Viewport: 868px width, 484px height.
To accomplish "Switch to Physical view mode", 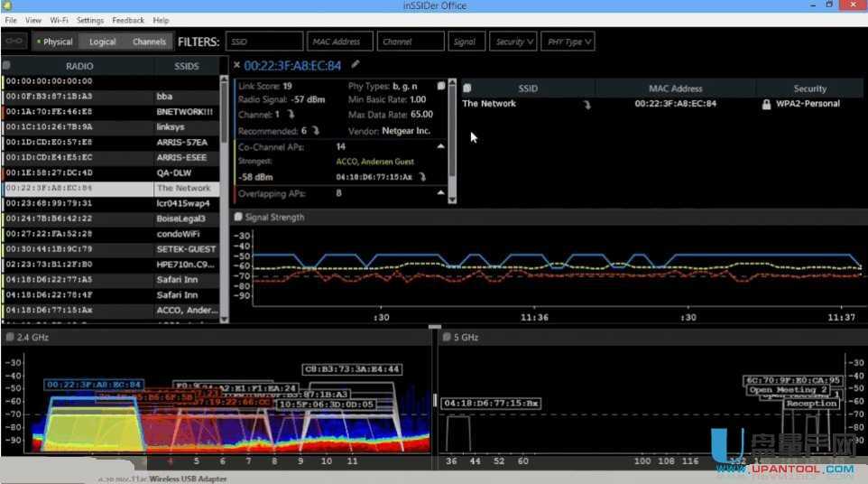I will click(x=54, y=42).
